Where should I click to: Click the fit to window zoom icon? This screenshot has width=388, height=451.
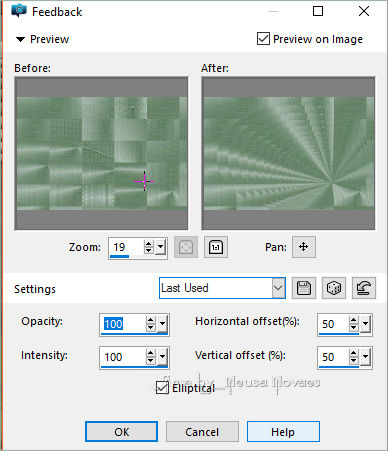tap(186, 247)
